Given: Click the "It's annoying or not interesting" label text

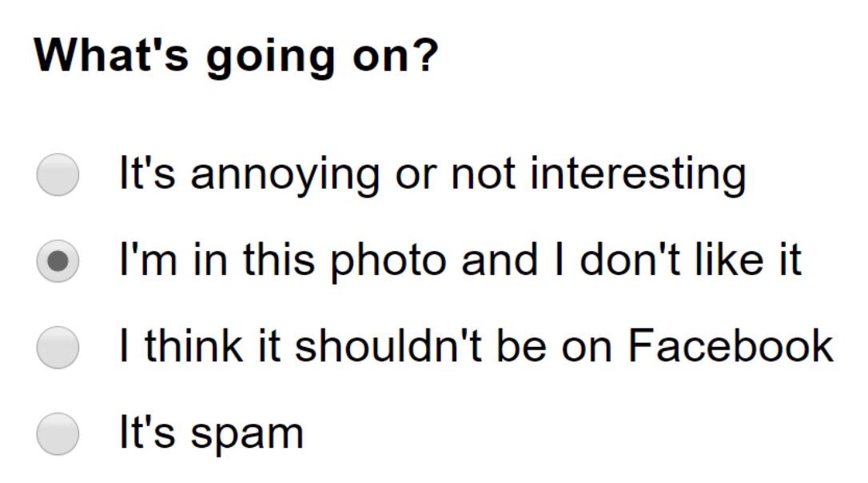Looking at the screenshot, I should point(433,175).
